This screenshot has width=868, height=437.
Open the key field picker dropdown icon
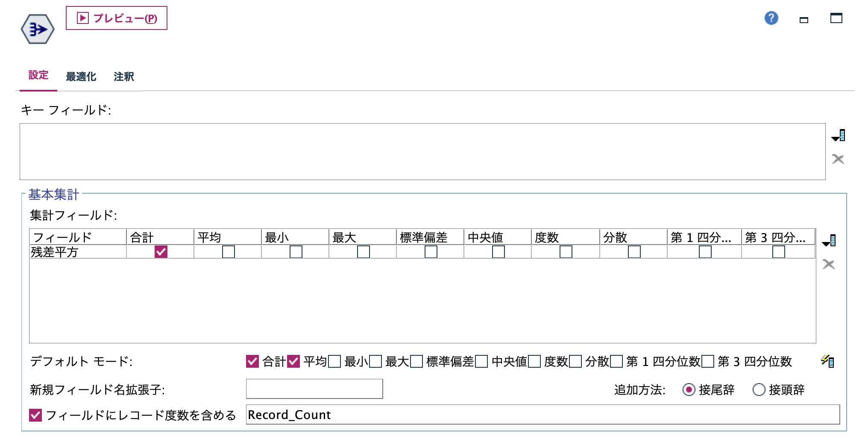tap(838, 136)
